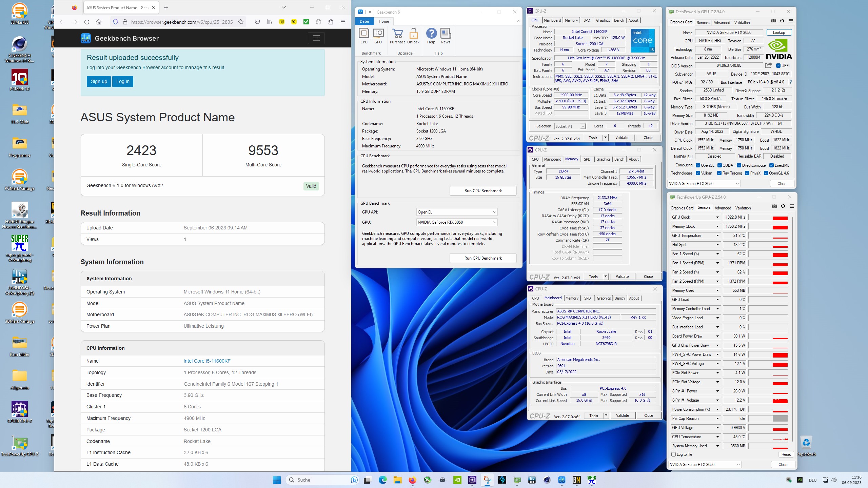Open GPU selector dropdown in GPU-Z Graphics Card window
Screen dimensions: 868x488
point(704,184)
